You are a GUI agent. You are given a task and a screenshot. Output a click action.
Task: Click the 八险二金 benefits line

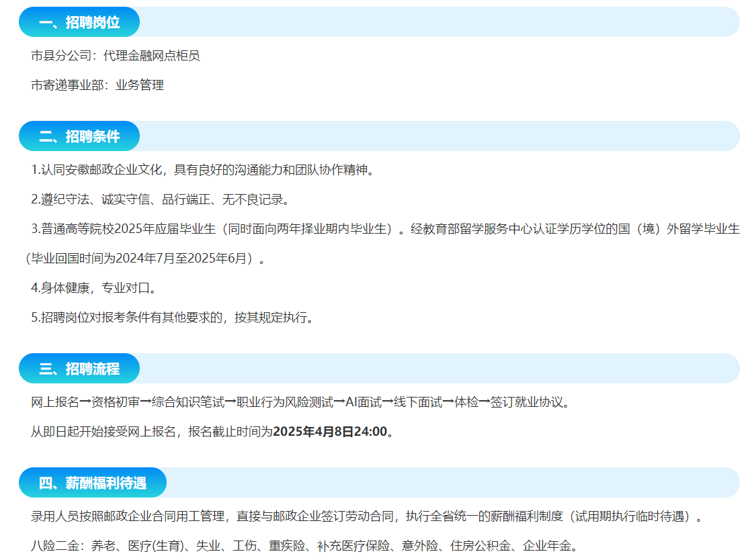304,546
